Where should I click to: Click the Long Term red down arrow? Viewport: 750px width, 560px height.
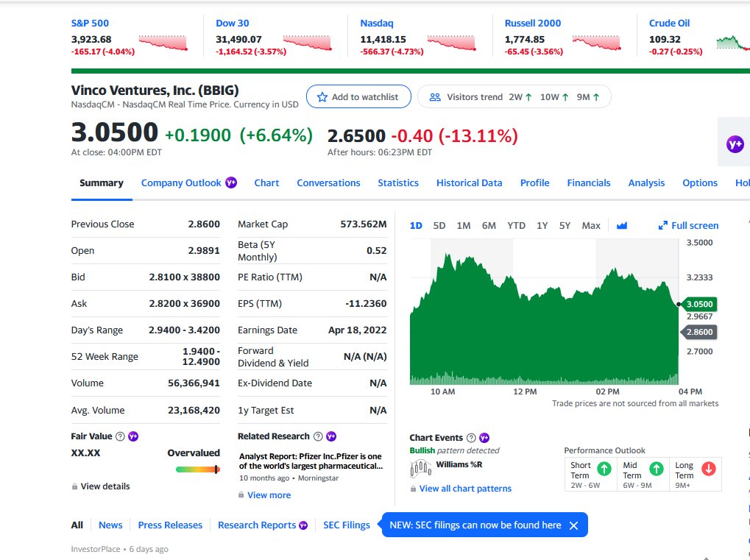pos(708,469)
